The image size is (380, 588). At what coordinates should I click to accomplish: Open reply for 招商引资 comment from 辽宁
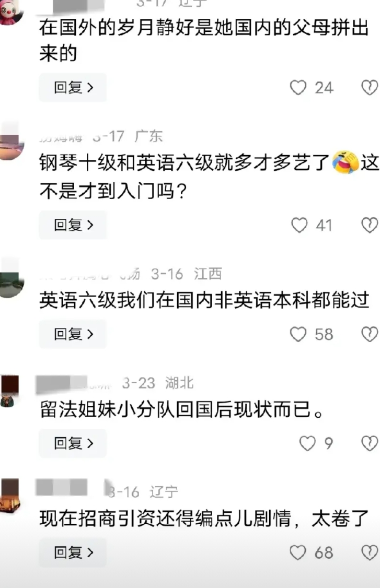(73, 552)
